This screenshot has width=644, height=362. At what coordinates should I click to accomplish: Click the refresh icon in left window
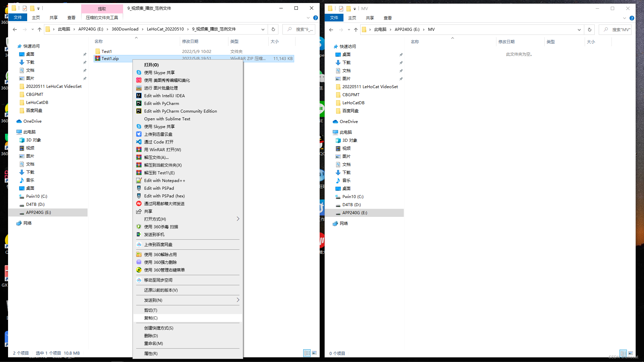[x=273, y=29]
